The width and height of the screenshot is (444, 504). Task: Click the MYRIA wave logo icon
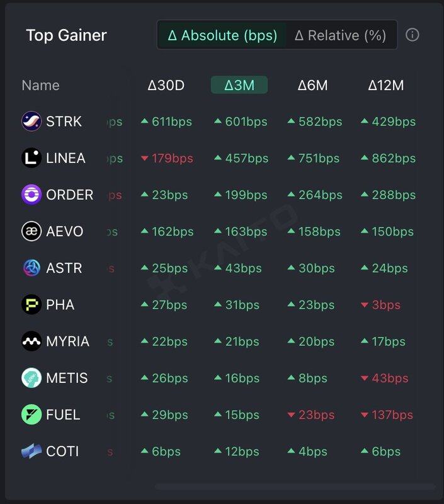click(31, 341)
